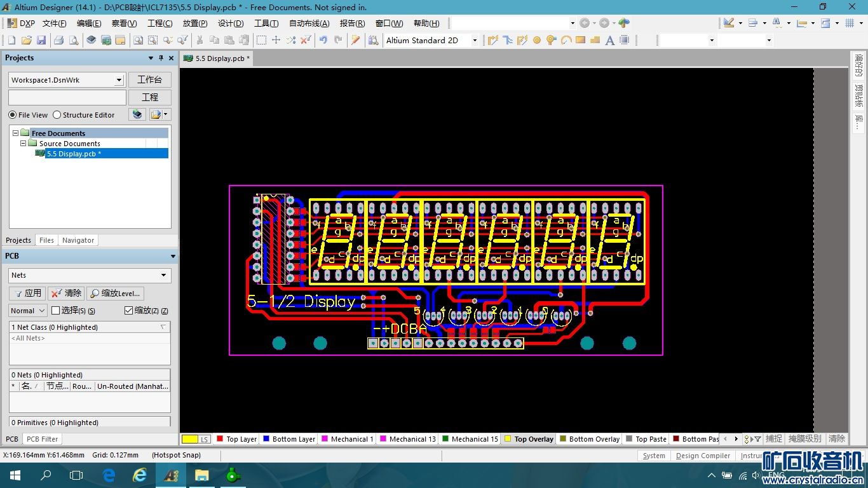Switch to the Files tab

(46, 240)
